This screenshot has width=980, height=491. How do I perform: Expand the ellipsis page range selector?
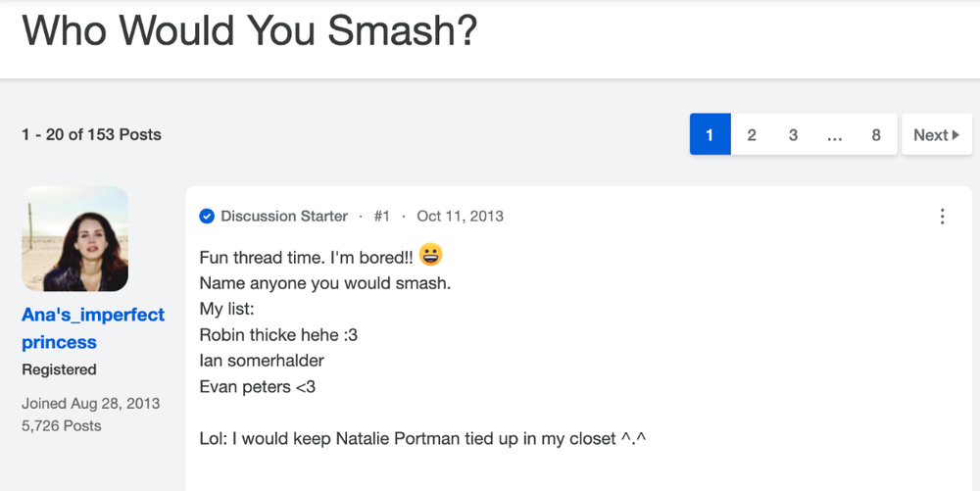834,134
